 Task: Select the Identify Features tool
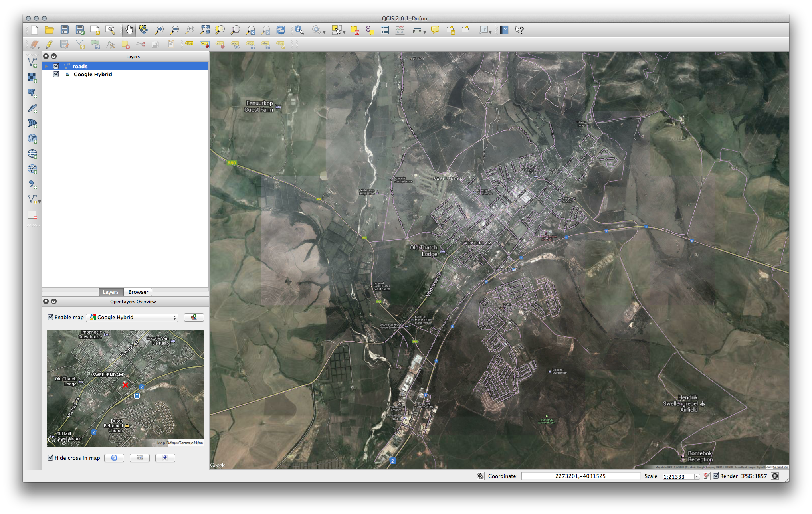pyautogui.click(x=299, y=30)
